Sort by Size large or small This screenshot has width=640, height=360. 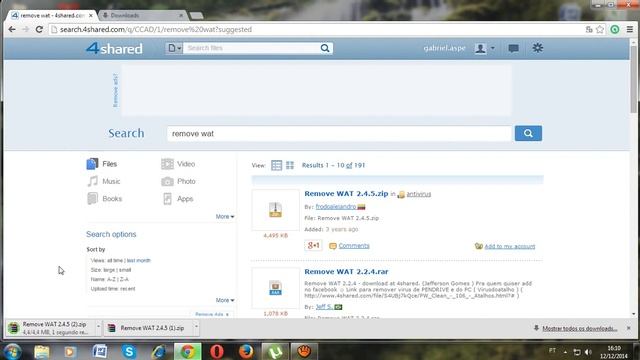(x=111, y=270)
